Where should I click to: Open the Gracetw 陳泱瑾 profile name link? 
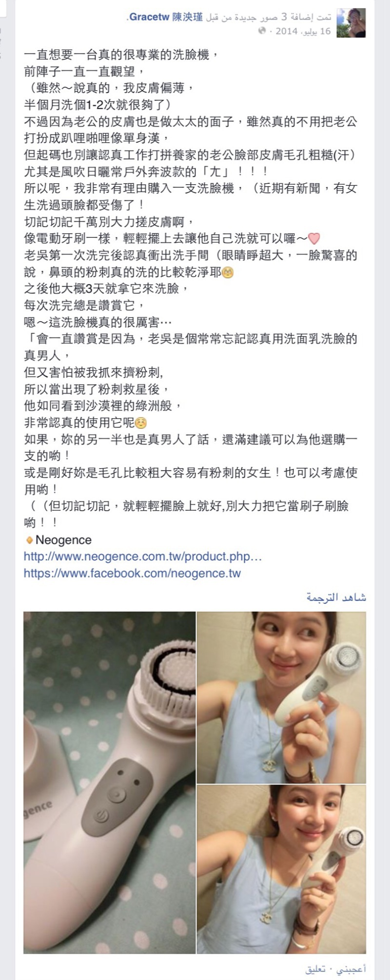click(x=166, y=18)
